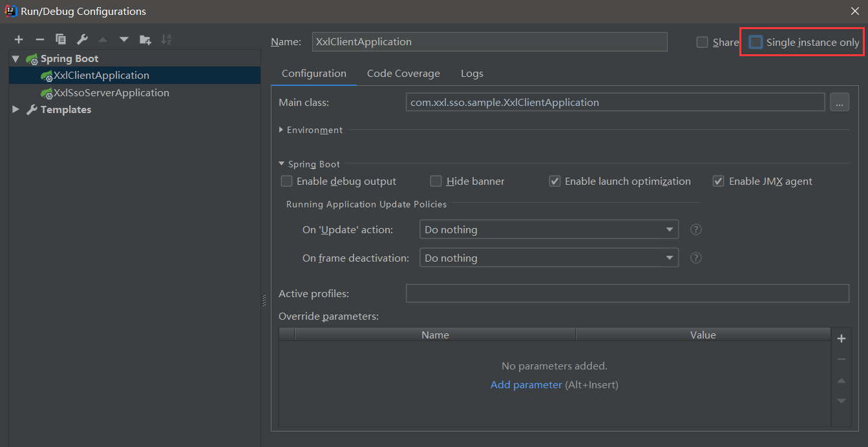The image size is (868, 447).
Task: Click the Remove Configuration minus icon
Action: (39, 40)
